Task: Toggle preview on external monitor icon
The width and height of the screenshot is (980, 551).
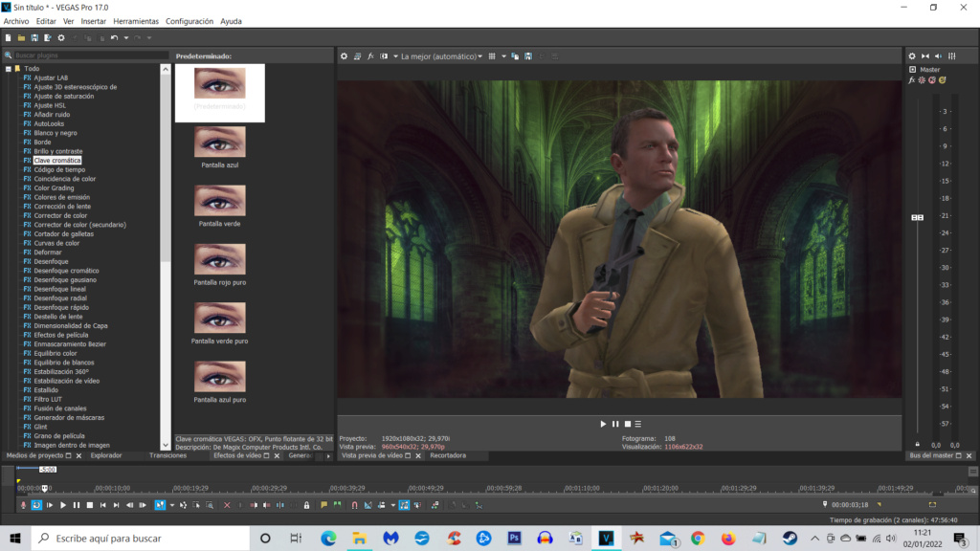Action: 357,56
